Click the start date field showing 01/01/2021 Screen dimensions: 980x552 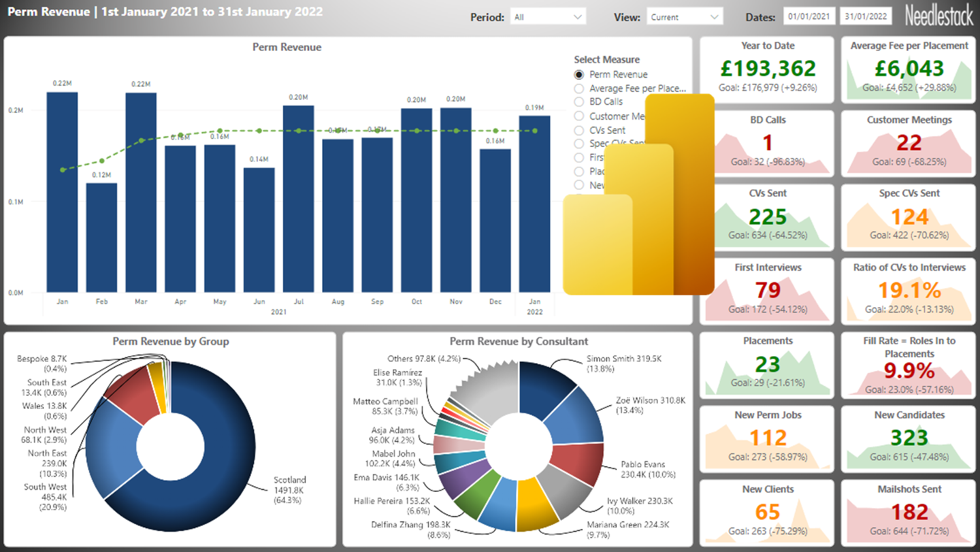(x=809, y=16)
